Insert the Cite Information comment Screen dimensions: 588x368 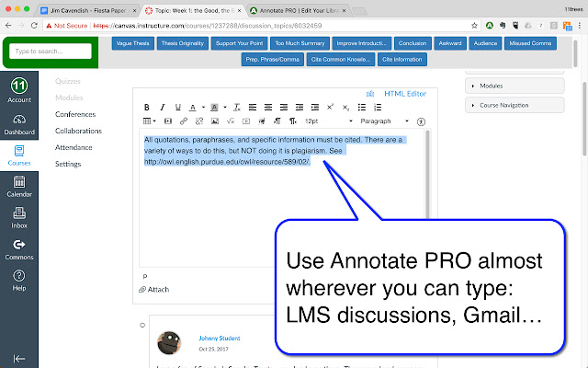point(402,59)
